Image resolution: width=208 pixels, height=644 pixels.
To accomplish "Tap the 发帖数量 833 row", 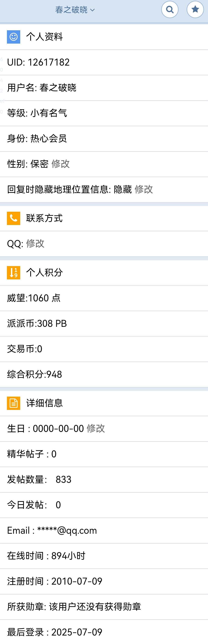I will pyautogui.click(x=104, y=480).
